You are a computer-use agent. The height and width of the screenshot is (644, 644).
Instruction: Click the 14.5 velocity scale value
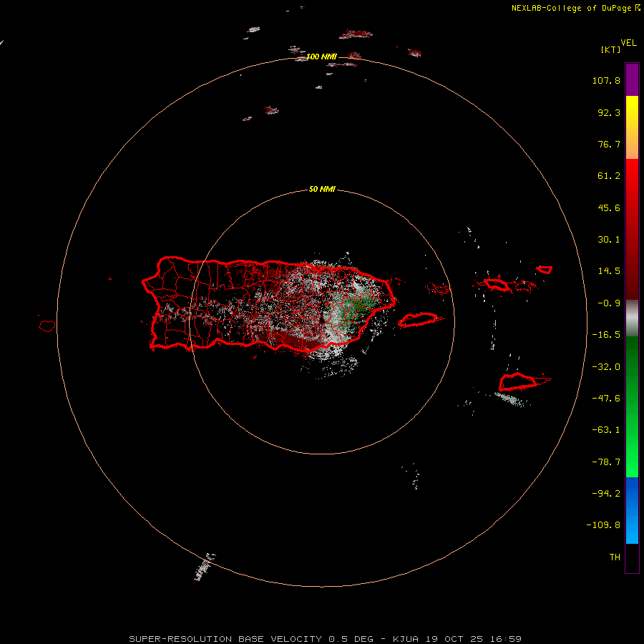pos(609,271)
